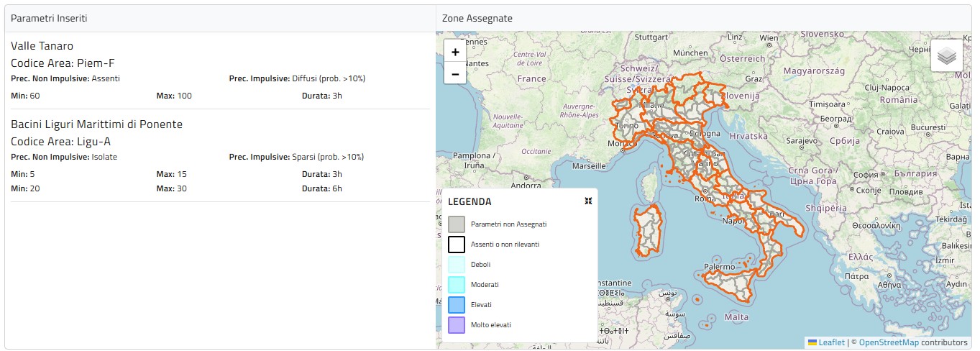Viewport: 980px width, 351px height.
Task: Open the OpenStreetMap contributors link
Action: pos(889,342)
